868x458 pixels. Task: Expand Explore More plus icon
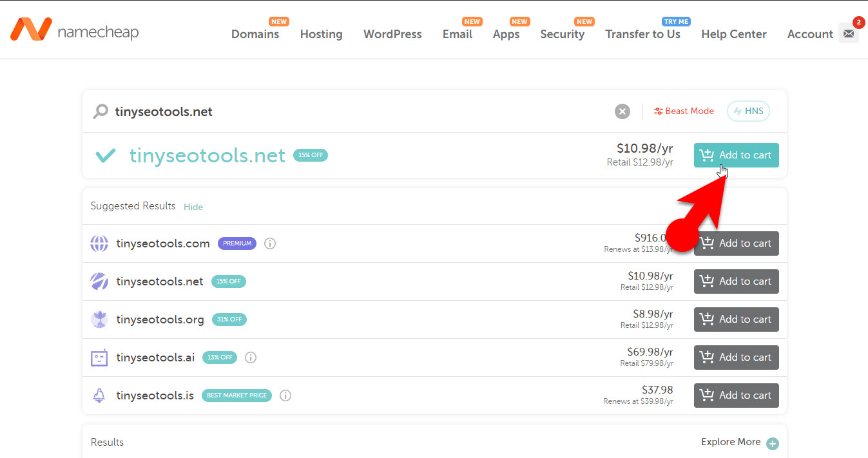[x=773, y=443]
